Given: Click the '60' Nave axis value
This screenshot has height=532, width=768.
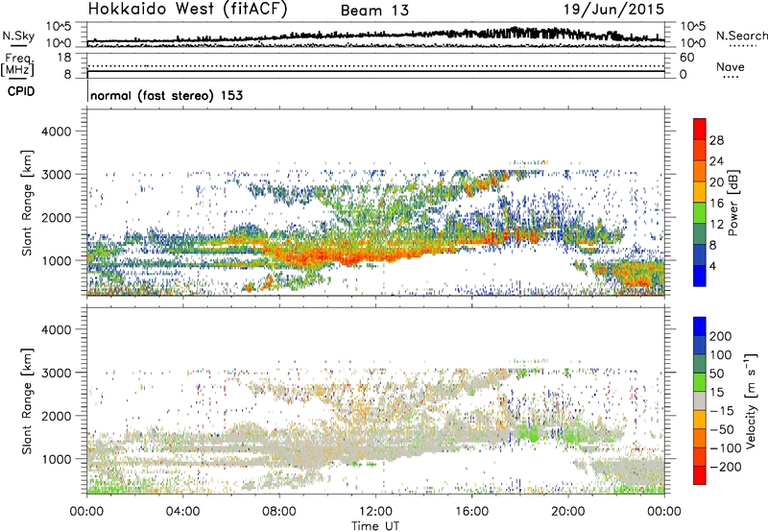Looking at the screenshot, I should click(686, 58).
